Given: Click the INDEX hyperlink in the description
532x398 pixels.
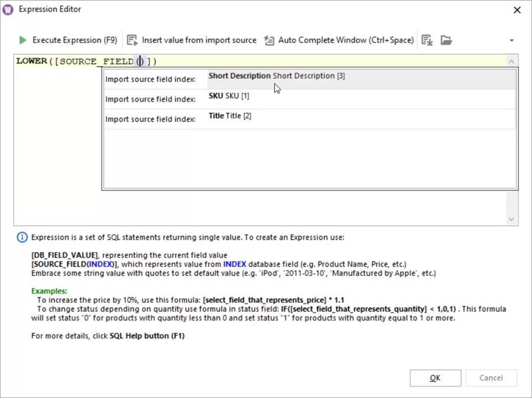Looking at the screenshot, I should 235,264.
